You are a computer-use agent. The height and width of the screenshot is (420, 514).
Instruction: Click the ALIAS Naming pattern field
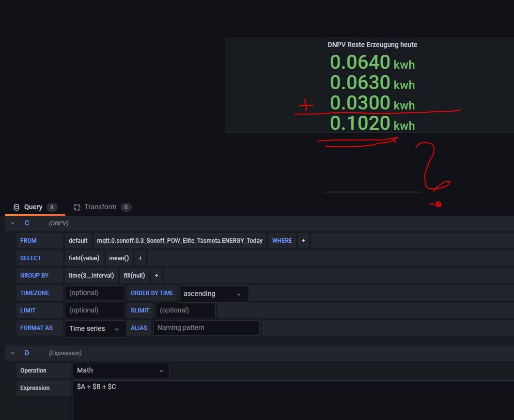(x=206, y=328)
